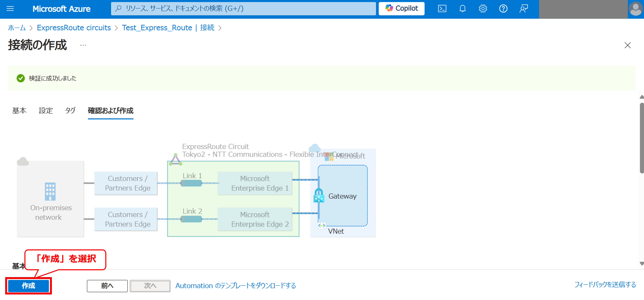Focus the resource search box
Screen dimensions: 644x300
click(243, 9)
